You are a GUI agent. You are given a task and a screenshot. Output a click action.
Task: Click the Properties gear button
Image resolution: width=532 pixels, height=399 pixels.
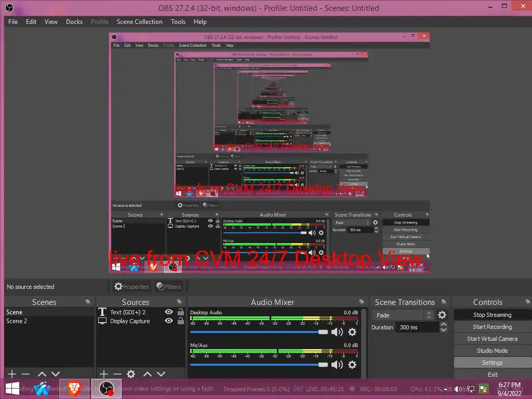click(131, 287)
